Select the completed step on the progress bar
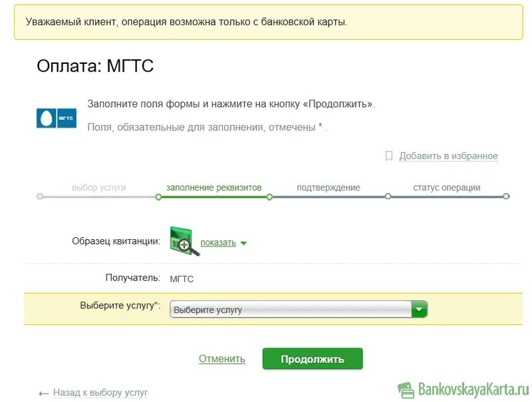The image size is (532, 402). (x=40, y=197)
